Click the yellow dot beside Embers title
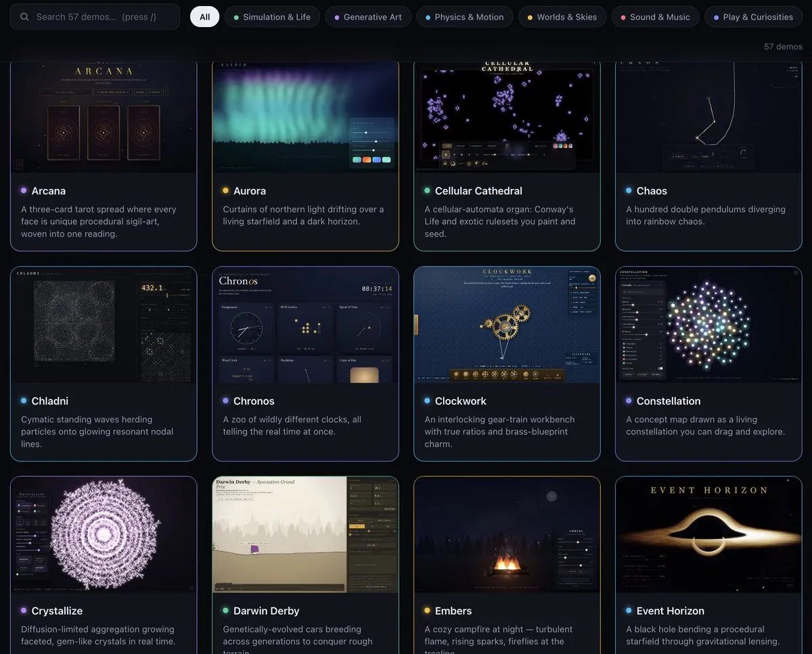 pos(428,611)
